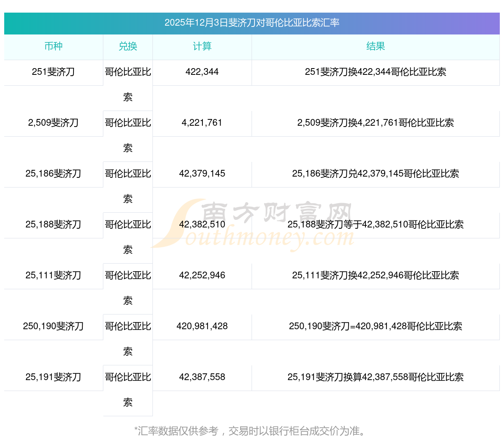Select the 兑换 column header
504x444 pixels.
[x=128, y=47]
